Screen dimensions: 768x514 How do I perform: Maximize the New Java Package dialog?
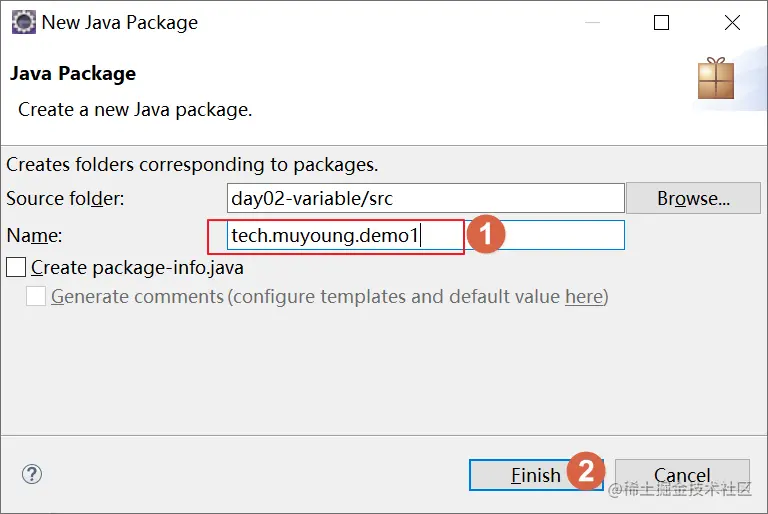661,23
